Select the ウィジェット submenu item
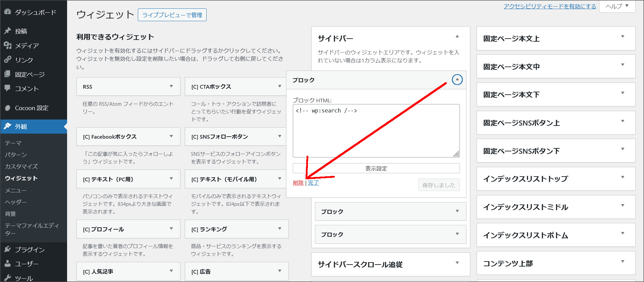The image size is (644, 282). 21,178
